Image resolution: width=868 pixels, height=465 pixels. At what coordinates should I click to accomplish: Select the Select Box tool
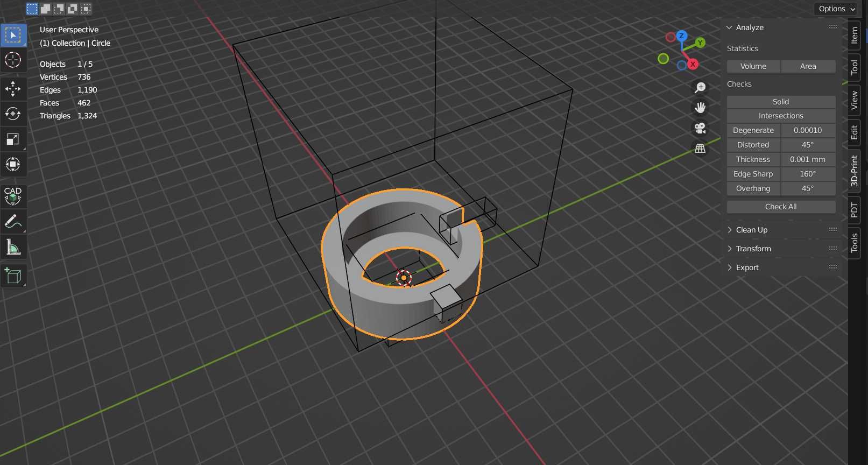pyautogui.click(x=13, y=35)
